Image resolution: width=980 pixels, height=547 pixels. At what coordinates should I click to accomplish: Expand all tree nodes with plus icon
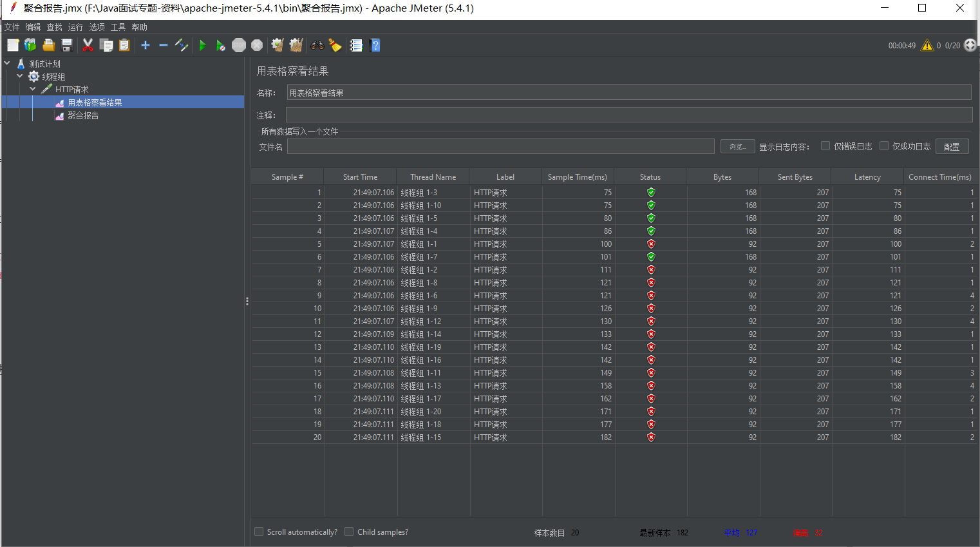coord(146,45)
